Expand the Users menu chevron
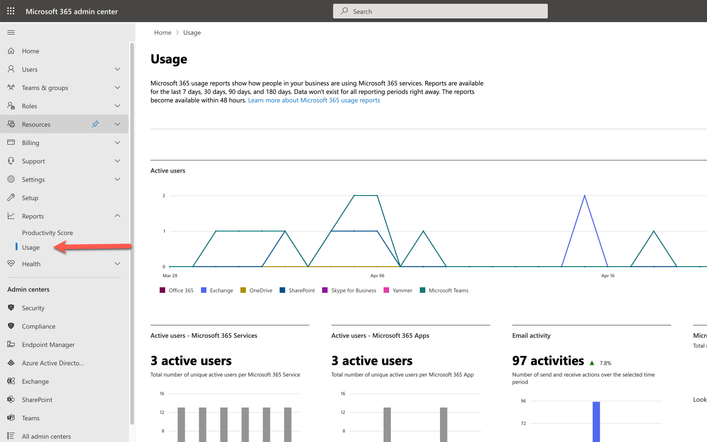 (117, 69)
